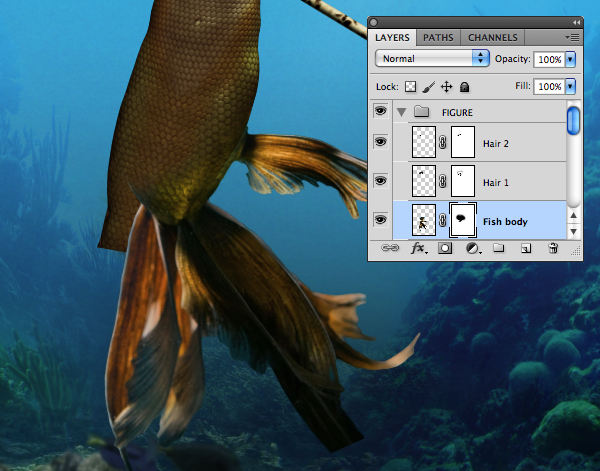Select the Fish body layer name
This screenshot has width=600, height=471.
click(505, 222)
